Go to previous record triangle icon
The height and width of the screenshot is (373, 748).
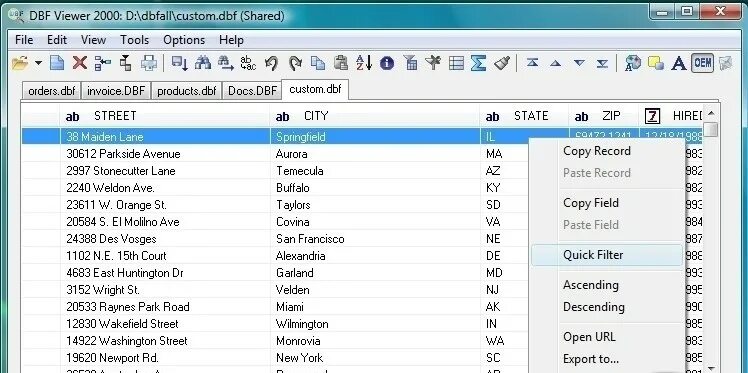click(x=555, y=63)
